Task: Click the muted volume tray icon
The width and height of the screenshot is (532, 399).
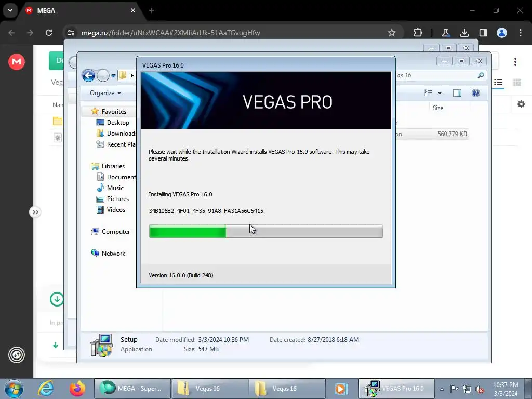Action: coord(480,389)
